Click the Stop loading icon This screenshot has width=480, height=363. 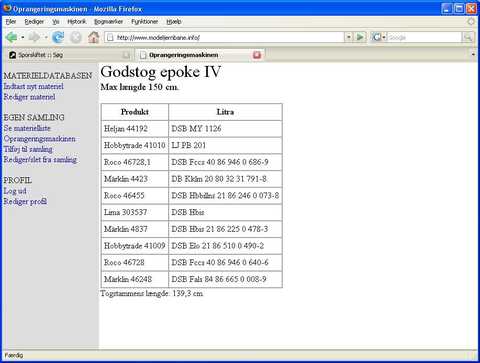coord(76,37)
